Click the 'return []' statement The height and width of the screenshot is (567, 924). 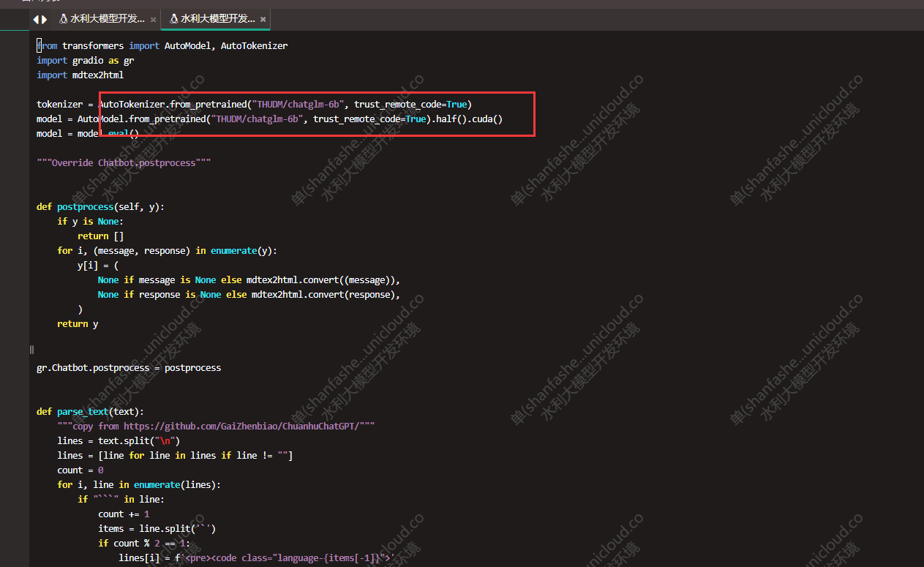(x=101, y=236)
